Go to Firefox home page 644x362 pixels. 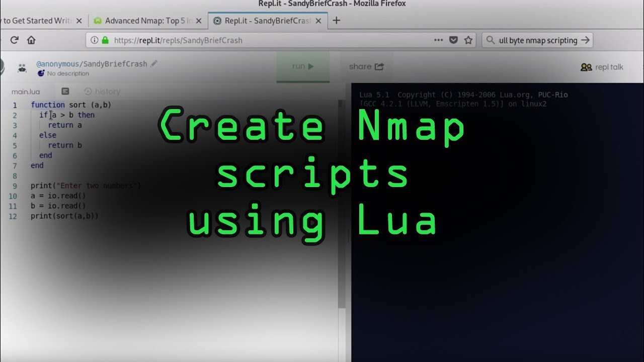click(31, 40)
